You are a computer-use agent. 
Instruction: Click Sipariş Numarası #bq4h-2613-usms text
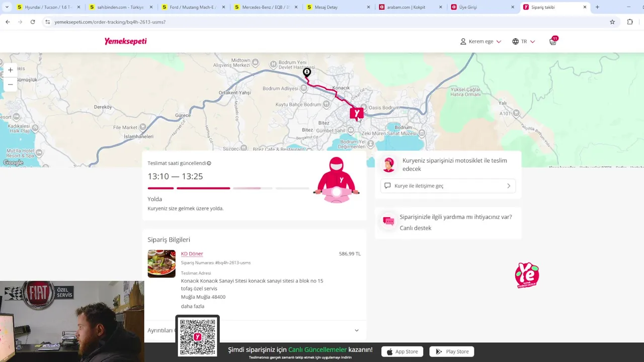pyautogui.click(x=216, y=263)
